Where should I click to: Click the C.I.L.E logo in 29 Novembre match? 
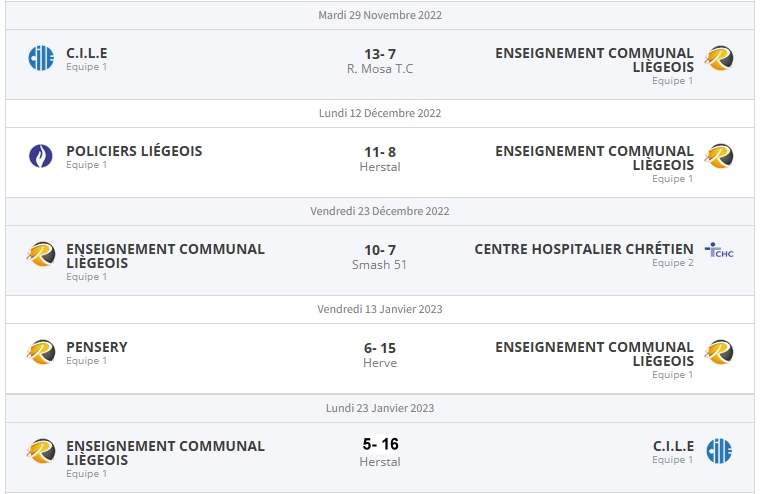41,58
